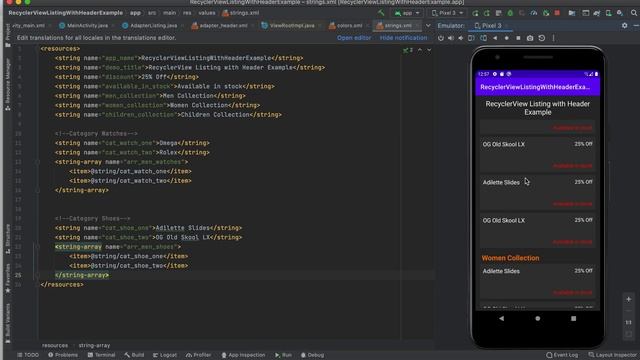Click the Debug app bug icon

[x=510, y=13]
